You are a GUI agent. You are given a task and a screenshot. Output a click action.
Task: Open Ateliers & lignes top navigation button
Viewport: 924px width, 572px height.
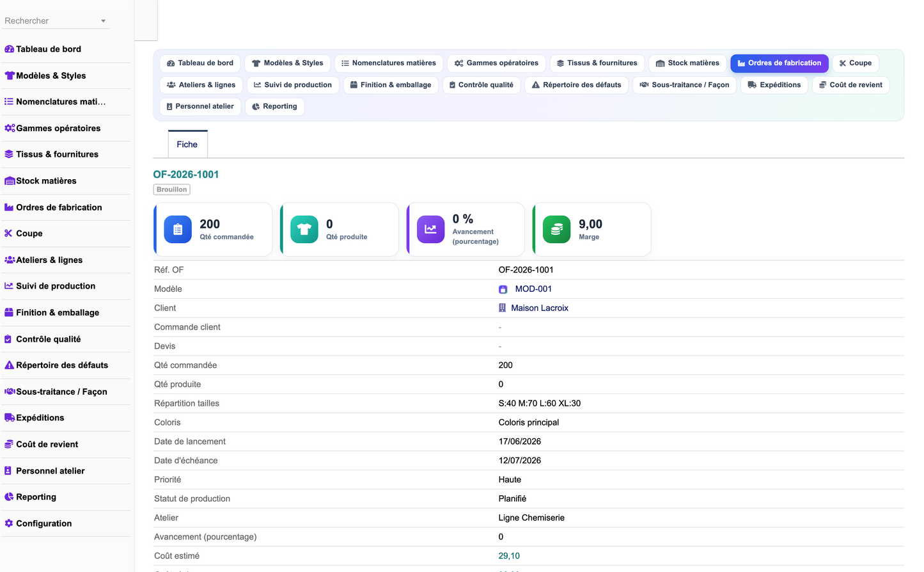click(201, 85)
